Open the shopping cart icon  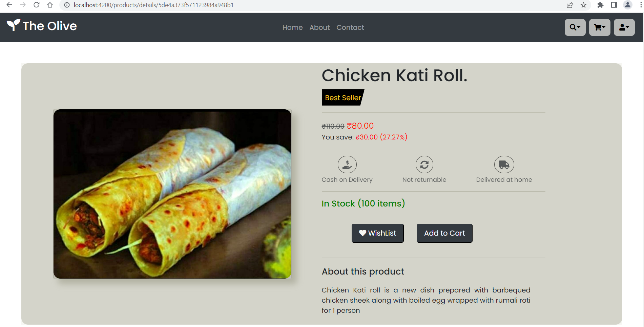pos(598,27)
